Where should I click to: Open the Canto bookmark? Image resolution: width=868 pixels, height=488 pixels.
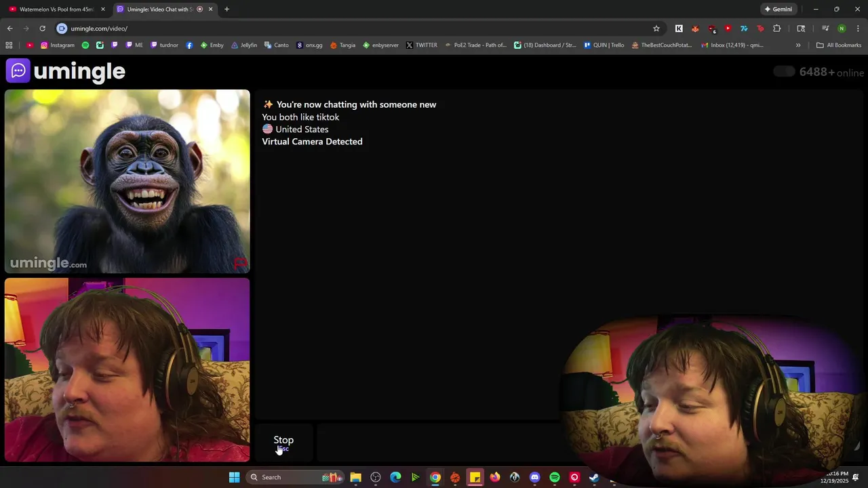point(277,45)
